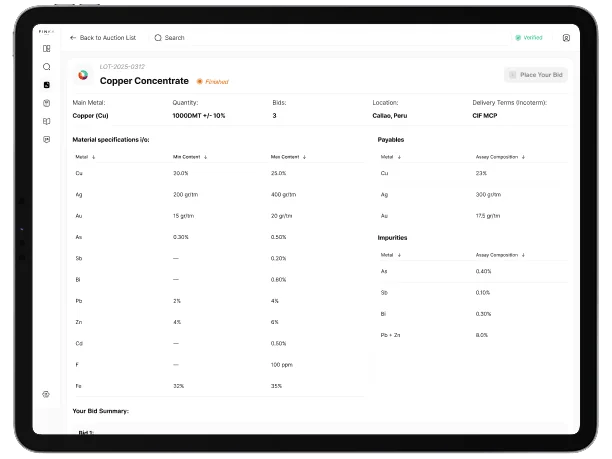Open the clipboard icon in sidebar
612x459 pixels.
click(x=46, y=103)
